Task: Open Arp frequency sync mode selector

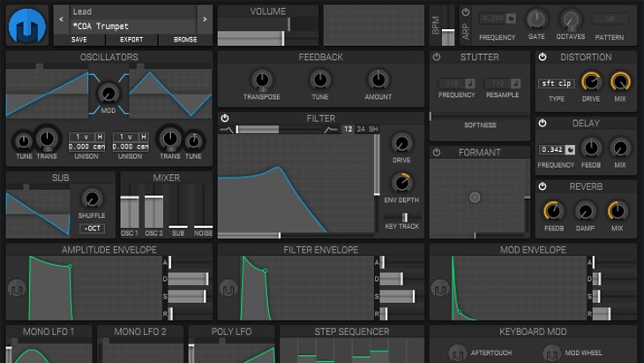Action: coord(511,19)
